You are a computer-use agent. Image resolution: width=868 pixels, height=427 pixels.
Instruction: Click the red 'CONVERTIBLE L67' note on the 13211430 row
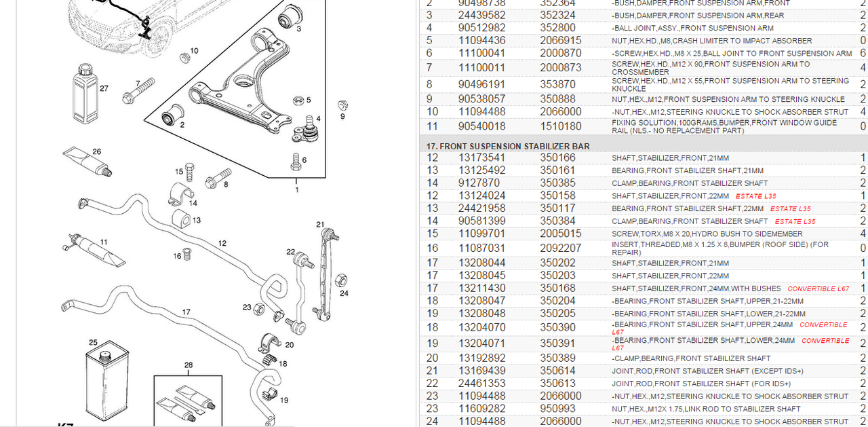818,289
